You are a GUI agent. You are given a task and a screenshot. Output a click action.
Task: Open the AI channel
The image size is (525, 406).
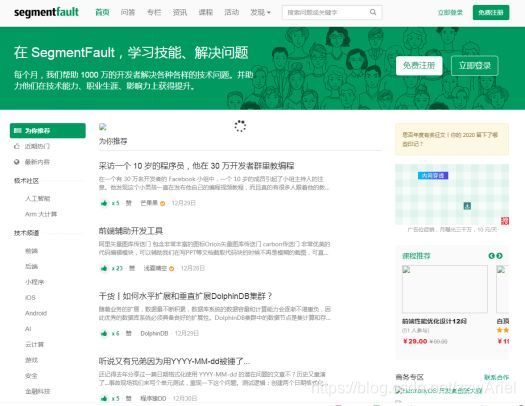click(x=28, y=329)
